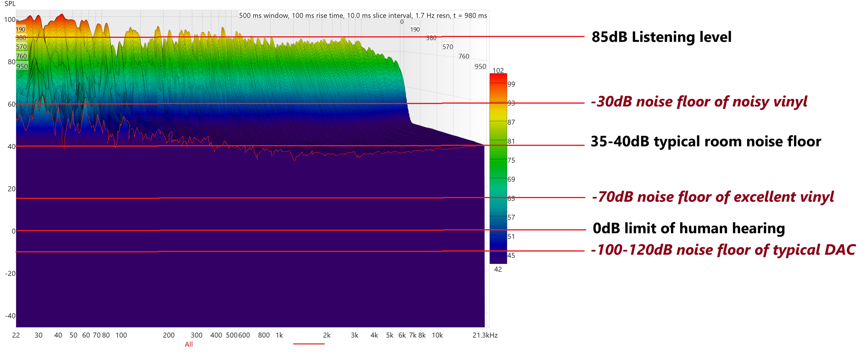
Task: Click the 'All' trace legend label
Action: click(189, 344)
